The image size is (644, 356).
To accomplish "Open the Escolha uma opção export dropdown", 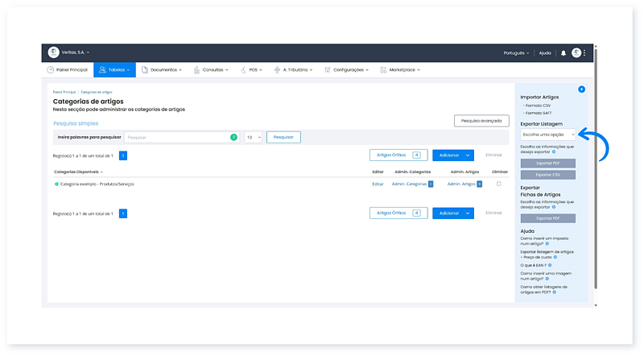I will 547,135.
